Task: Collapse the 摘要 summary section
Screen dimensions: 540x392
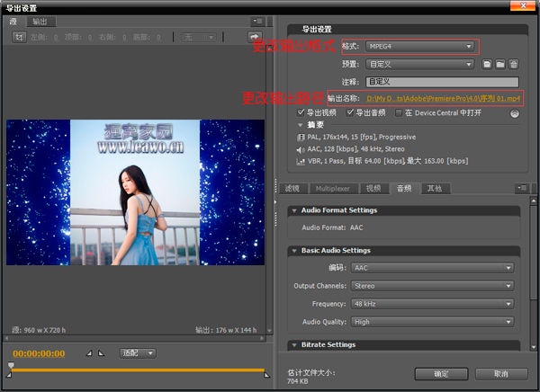Action: [x=301, y=125]
